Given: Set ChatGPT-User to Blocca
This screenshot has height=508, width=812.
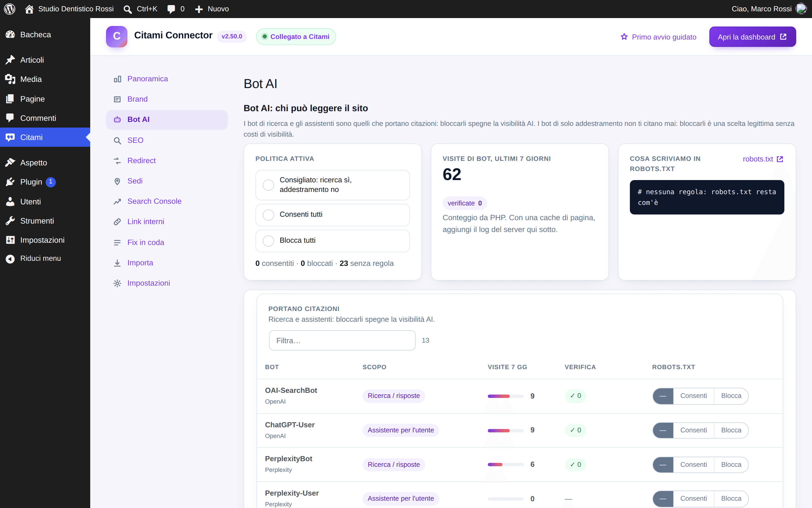Looking at the screenshot, I should 731,430.
